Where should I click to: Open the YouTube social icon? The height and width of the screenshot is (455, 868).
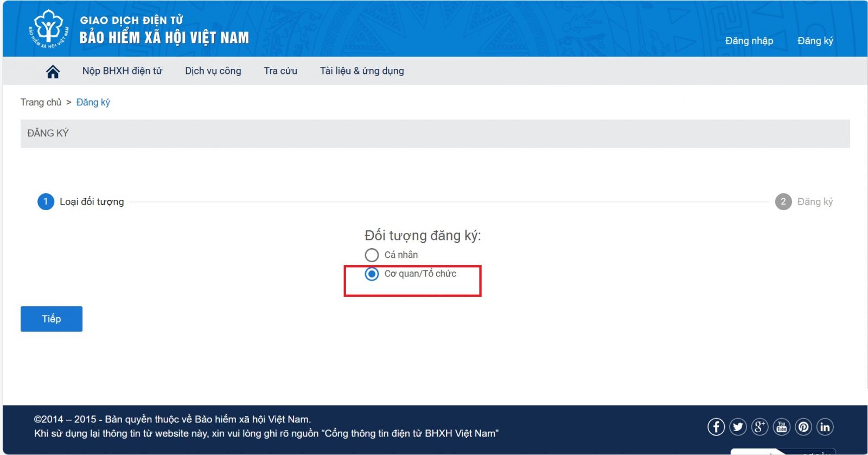pos(781,427)
